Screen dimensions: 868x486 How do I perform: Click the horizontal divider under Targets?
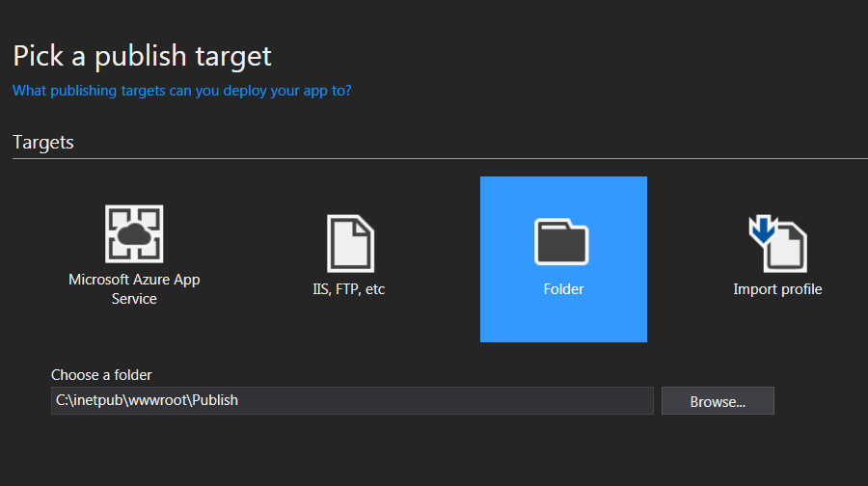440,159
